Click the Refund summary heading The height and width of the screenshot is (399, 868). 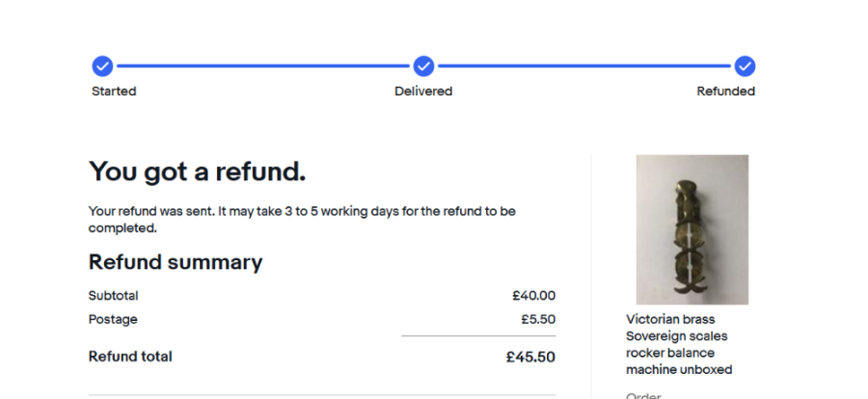[176, 262]
